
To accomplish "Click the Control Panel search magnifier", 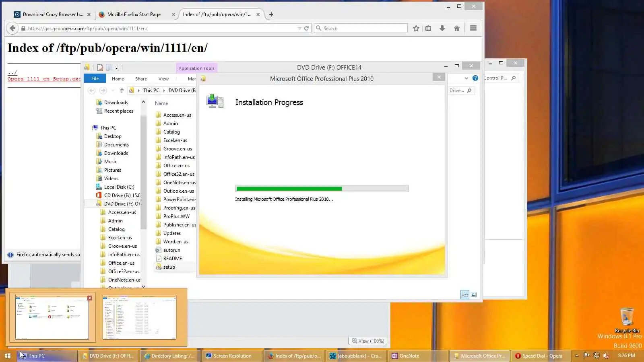I will 514,78.
